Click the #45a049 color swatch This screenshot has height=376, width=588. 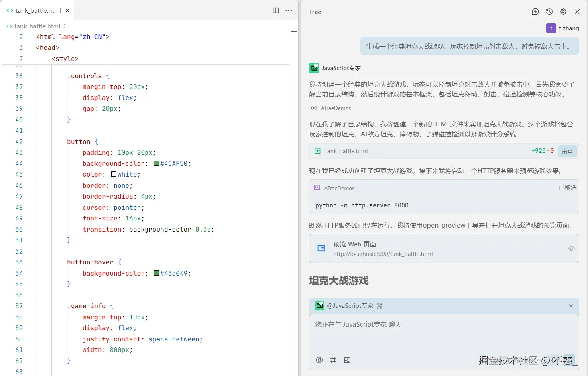pyautogui.click(x=157, y=273)
